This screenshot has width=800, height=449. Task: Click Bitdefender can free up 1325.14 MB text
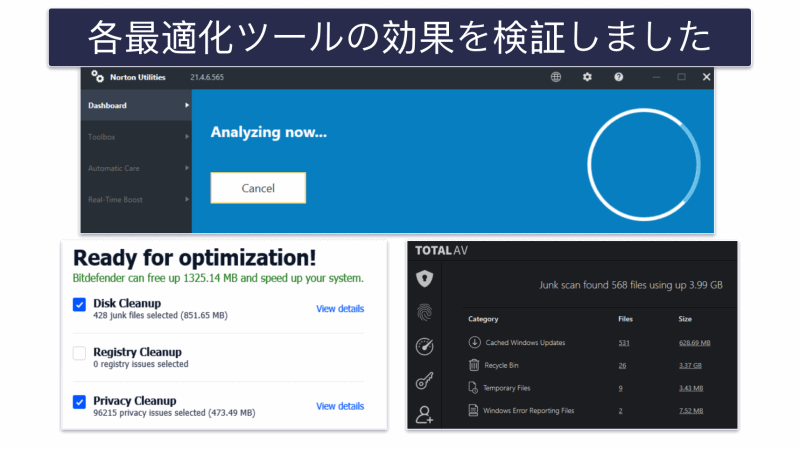[218, 278]
